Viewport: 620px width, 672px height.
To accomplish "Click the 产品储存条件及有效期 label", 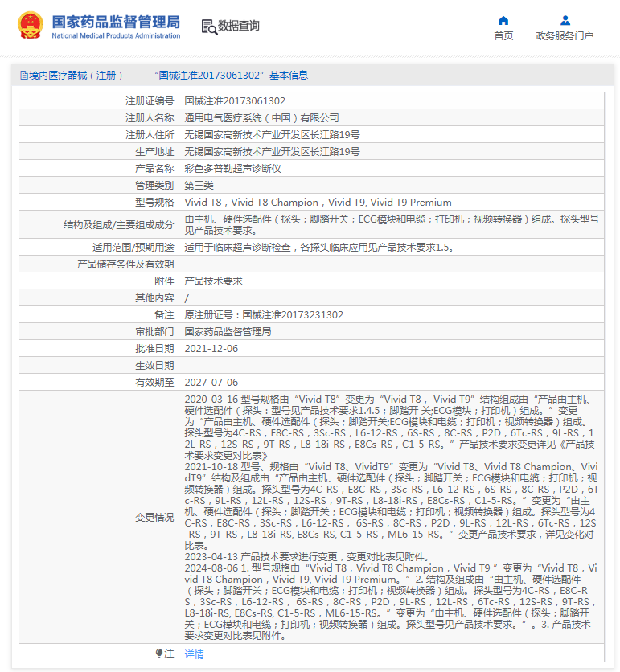I will [125, 264].
